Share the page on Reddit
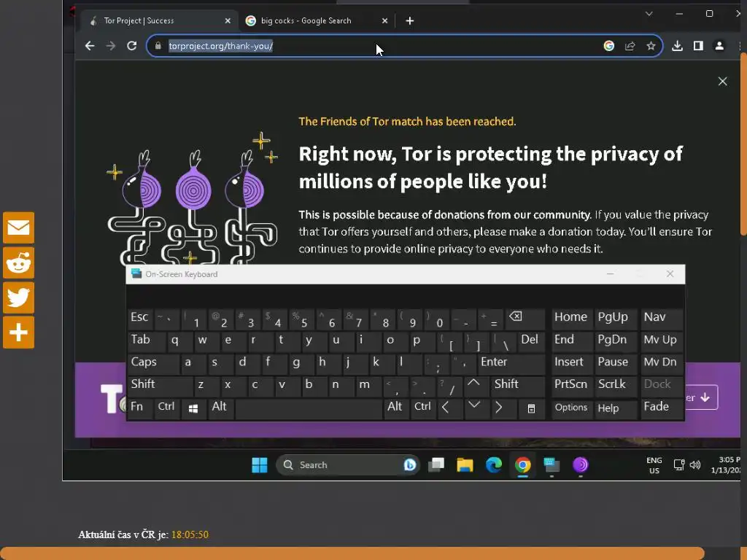The height and width of the screenshot is (560, 747). (x=18, y=262)
